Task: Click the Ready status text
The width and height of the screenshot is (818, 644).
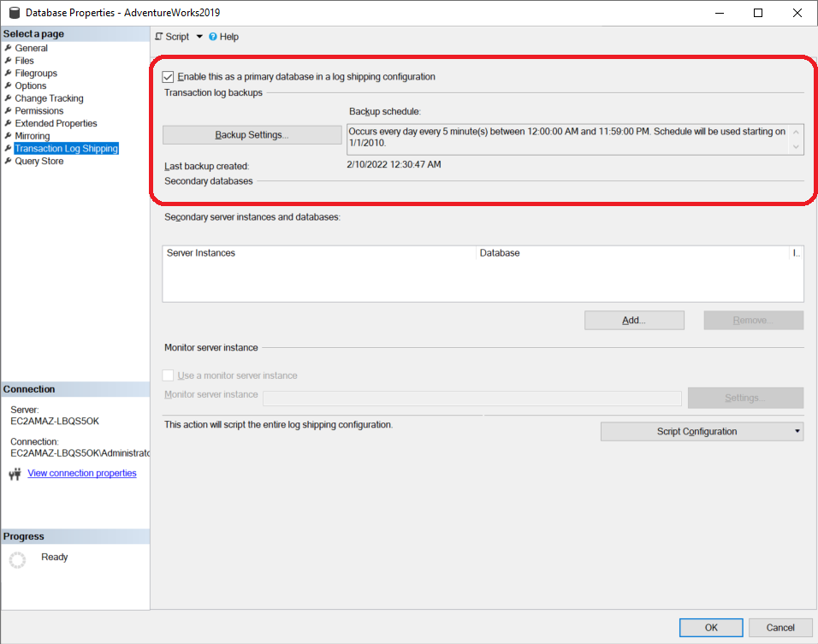Action: 54,557
